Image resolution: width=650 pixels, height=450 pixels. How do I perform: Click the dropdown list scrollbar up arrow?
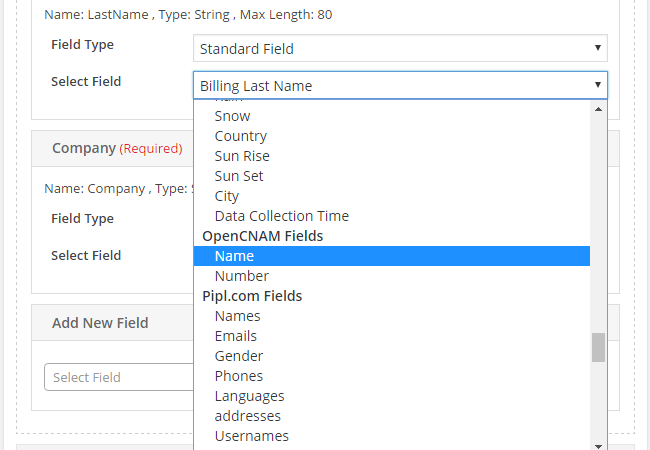(x=598, y=108)
